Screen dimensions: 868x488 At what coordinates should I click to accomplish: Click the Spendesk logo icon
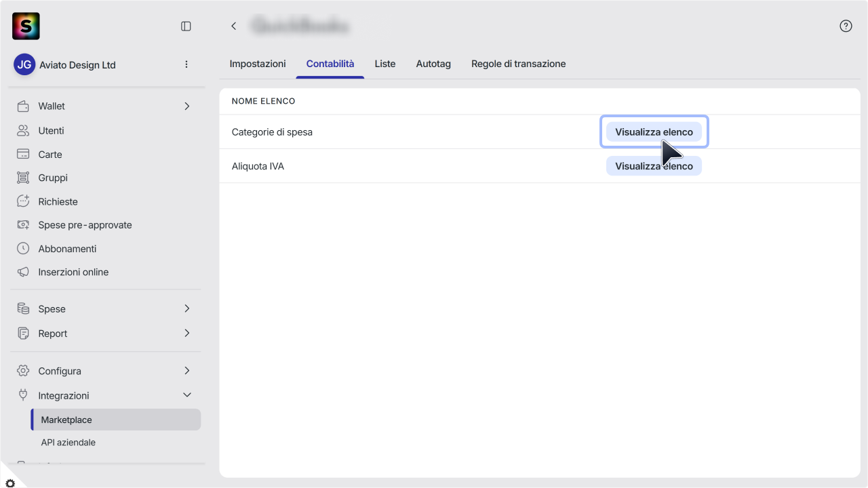[26, 26]
